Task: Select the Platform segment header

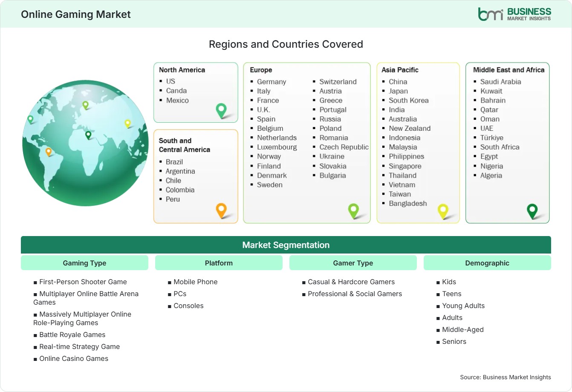Action: coord(219,263)
